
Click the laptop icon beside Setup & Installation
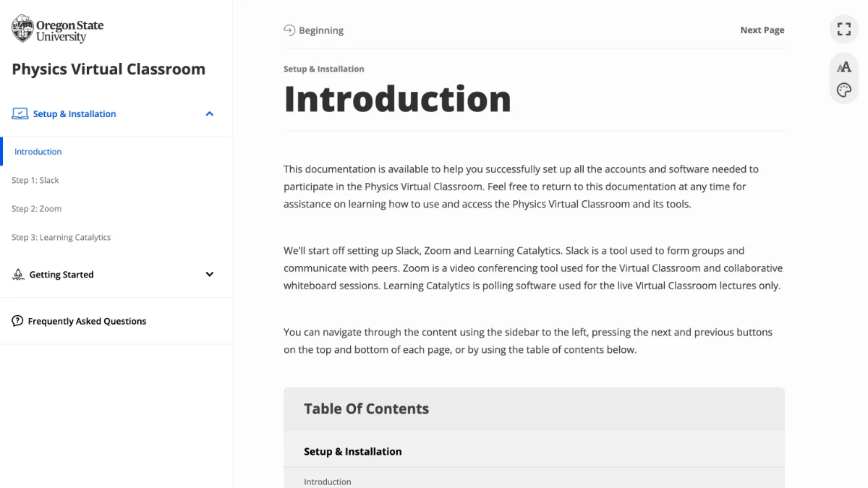tap(20, 114)
